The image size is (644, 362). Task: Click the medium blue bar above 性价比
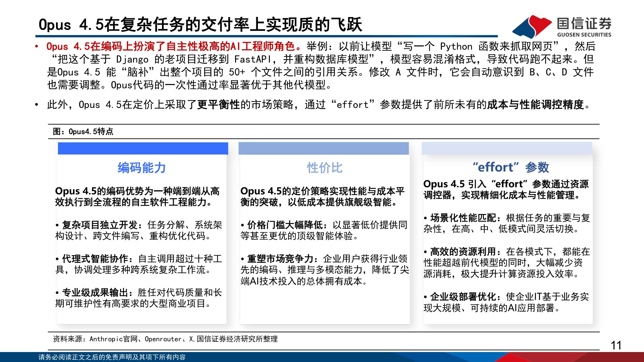324,148
